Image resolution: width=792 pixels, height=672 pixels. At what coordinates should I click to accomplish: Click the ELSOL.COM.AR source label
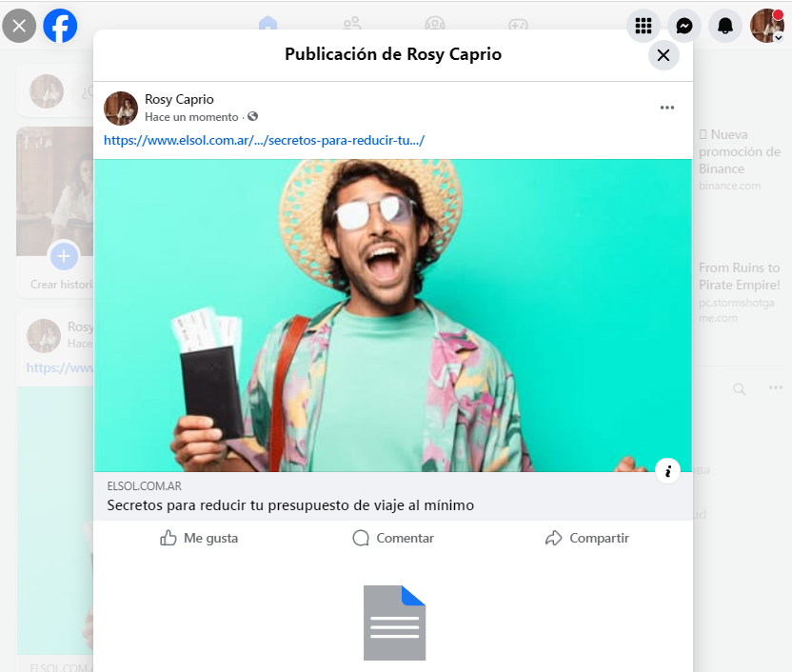[x=144, y=486]
